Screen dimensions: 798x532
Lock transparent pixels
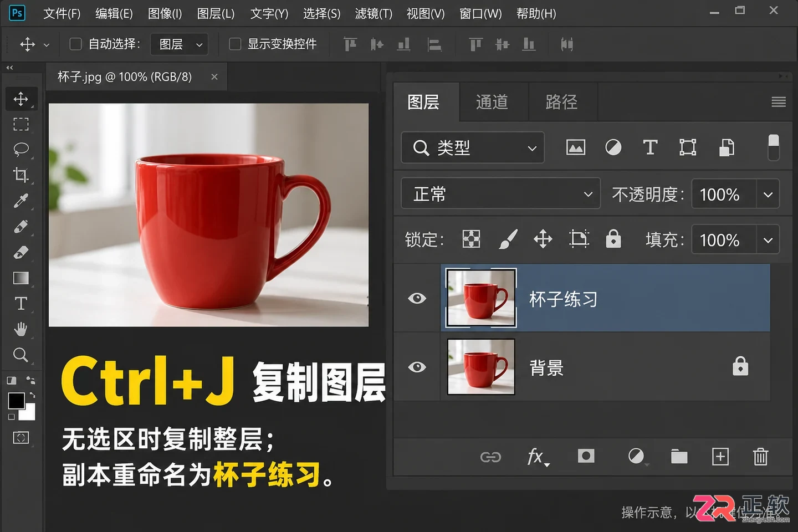point(471,239)
